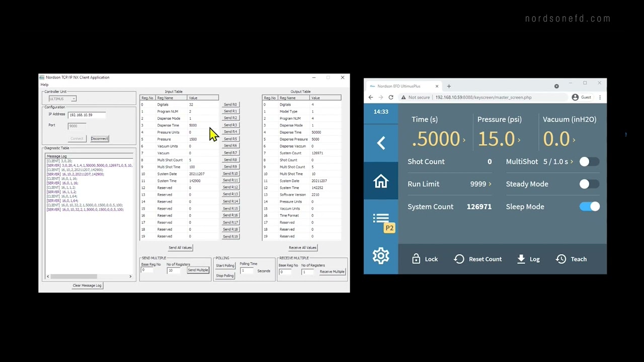The image size is (644, 362).
Task: Go back using the left chevron in UltimusPlus sidebar
Action: tap(381, 143)
